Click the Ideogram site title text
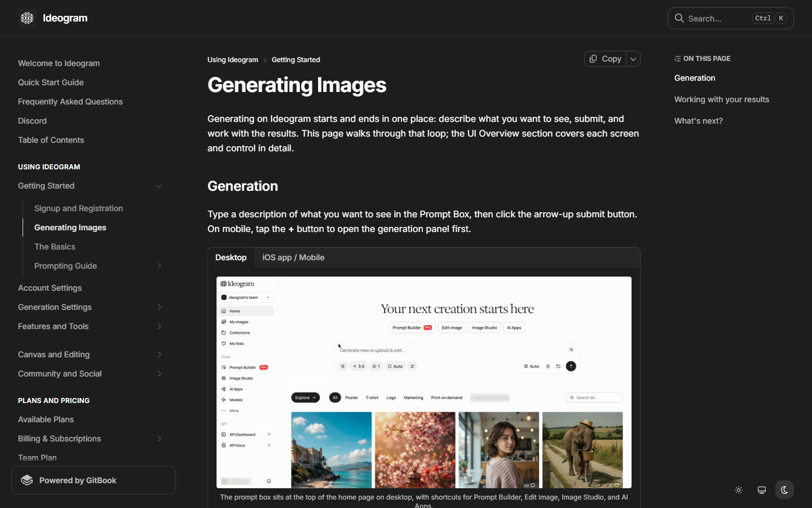This screenshot has width=812, height=508. (x=65, y=18)
